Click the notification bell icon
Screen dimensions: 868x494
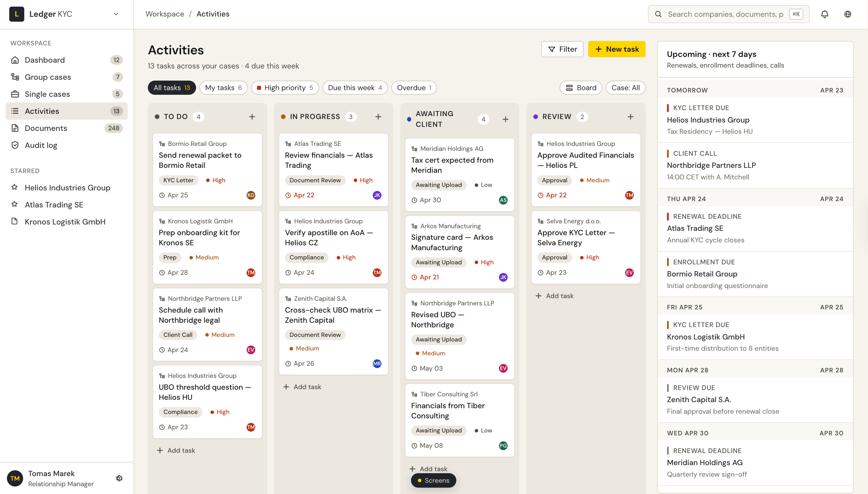825,14
